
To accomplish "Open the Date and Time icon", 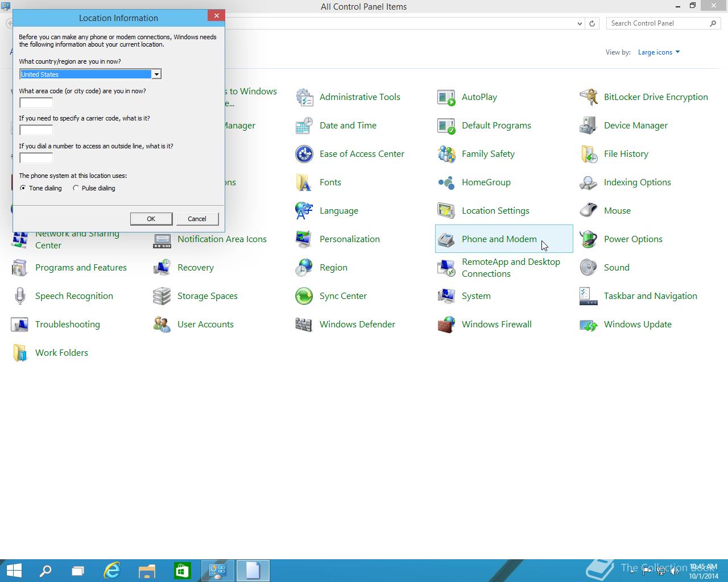I will tap(304, 126).
